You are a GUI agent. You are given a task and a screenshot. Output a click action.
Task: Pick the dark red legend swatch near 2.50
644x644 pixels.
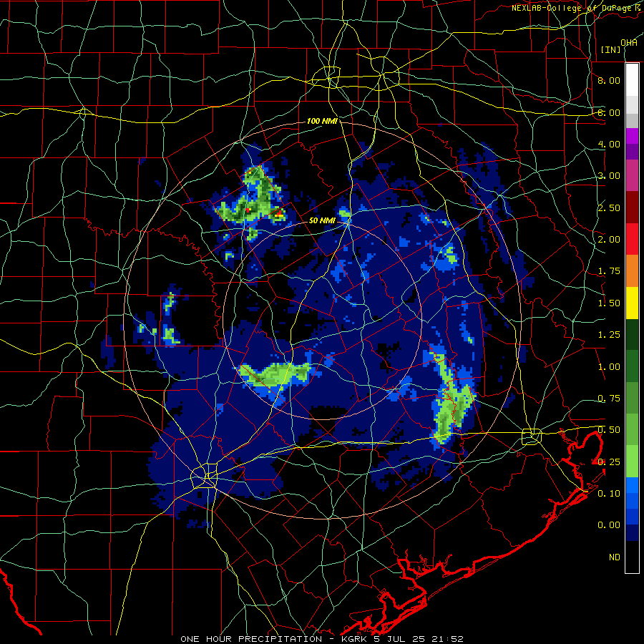(632, 208)
